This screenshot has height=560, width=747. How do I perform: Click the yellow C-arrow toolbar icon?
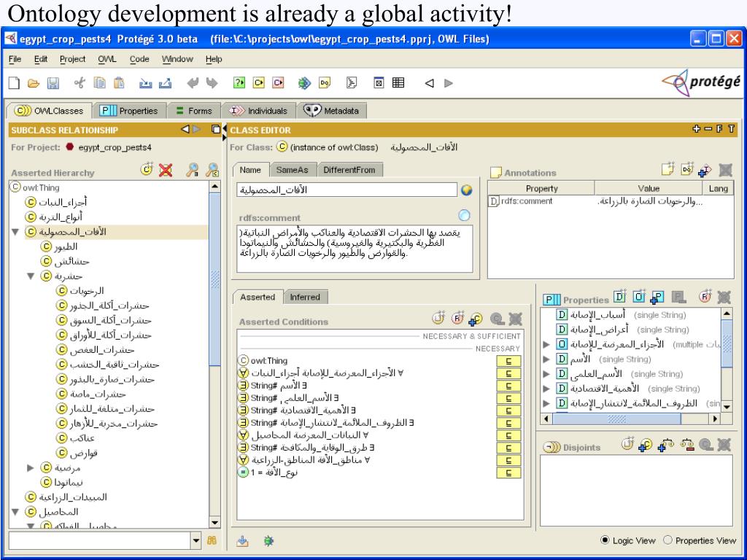(259, 83)
